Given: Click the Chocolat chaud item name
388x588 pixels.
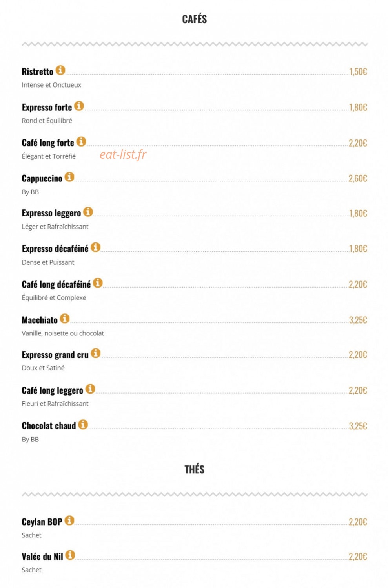Looking at the screenshot, I should pyautogui.click(x=49, y=426).
